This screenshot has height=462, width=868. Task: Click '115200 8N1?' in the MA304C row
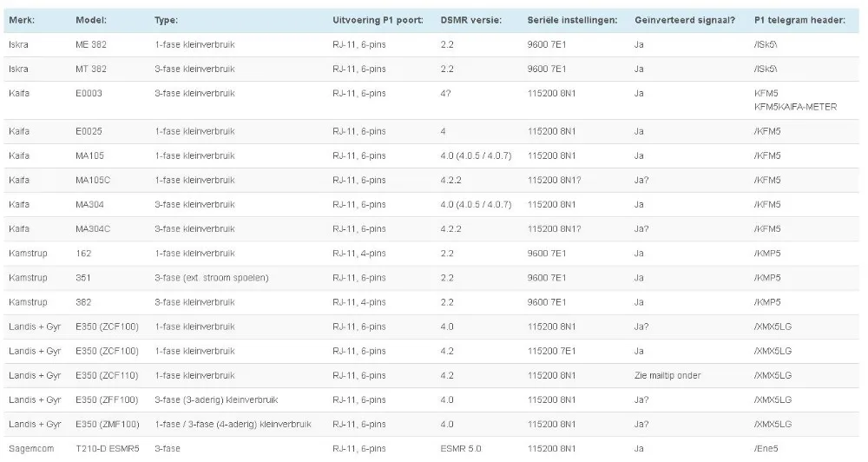554,229
